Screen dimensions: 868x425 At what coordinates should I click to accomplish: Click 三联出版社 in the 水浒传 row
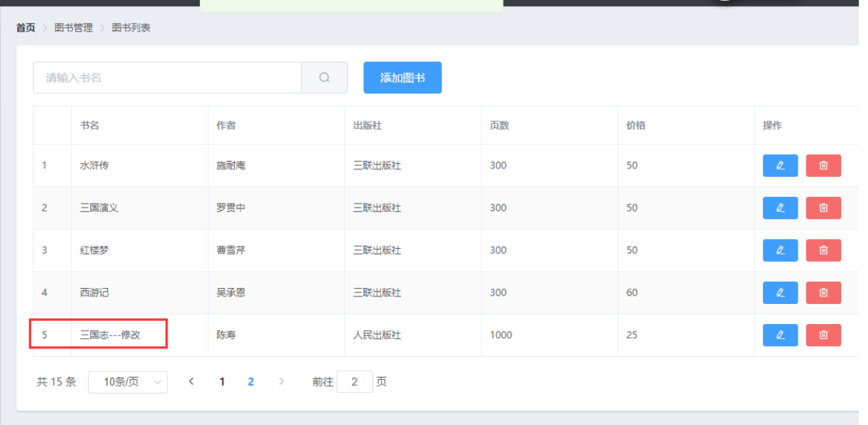377,165
